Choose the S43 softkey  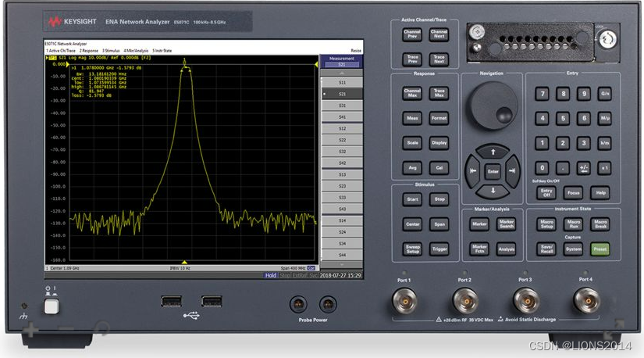coord(342,209)
